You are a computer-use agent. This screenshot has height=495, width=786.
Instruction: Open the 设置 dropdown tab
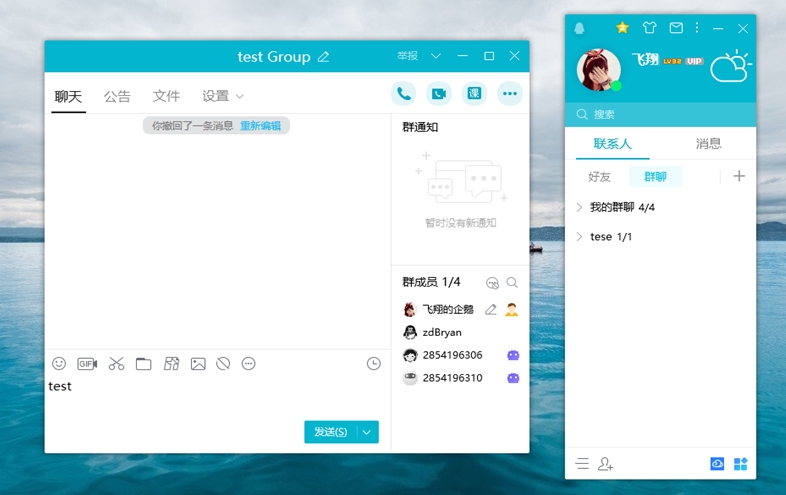pyautogui.click(x=222, y=96)
